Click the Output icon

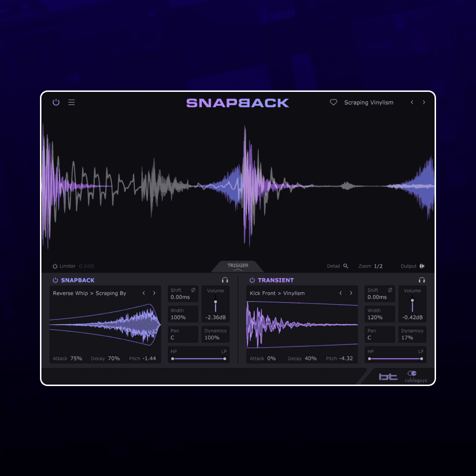pos(422,266)
